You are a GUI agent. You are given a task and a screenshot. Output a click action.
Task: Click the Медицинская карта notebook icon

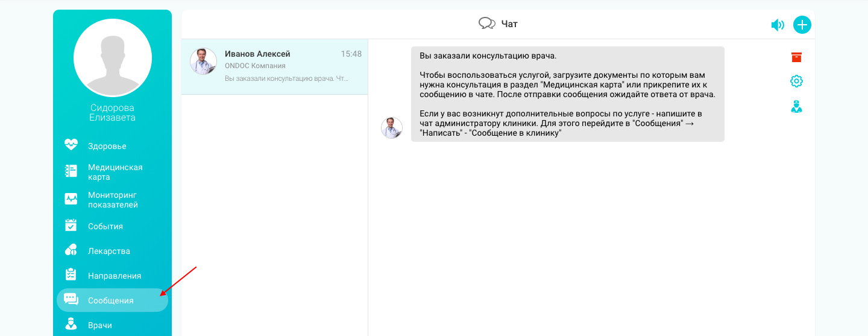[71, 171]
